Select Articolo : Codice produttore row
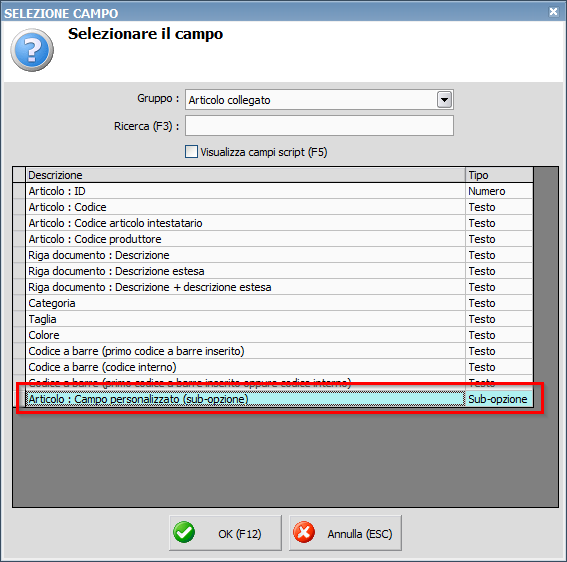The width and height of the screenshot is (567, 562). click(279, 239)
